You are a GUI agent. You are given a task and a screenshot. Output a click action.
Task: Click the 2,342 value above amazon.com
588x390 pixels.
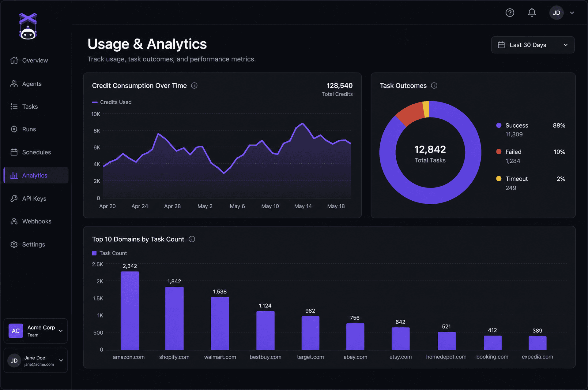coord(130,266)
